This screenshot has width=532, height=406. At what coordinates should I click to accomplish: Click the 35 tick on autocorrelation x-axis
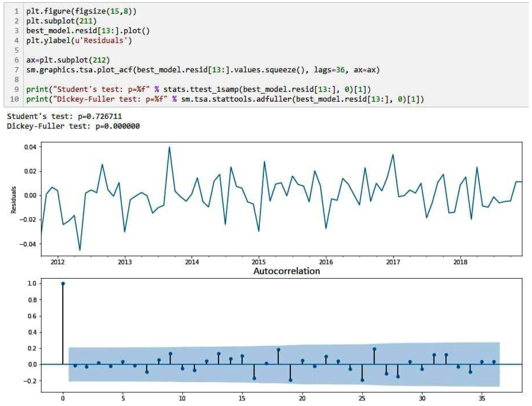click(x=482, y=398)
